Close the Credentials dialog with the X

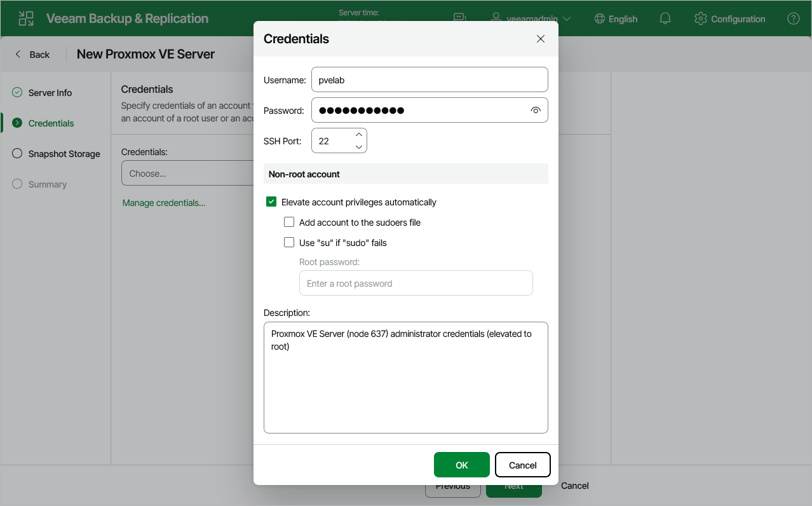click(x=541, y=39)
